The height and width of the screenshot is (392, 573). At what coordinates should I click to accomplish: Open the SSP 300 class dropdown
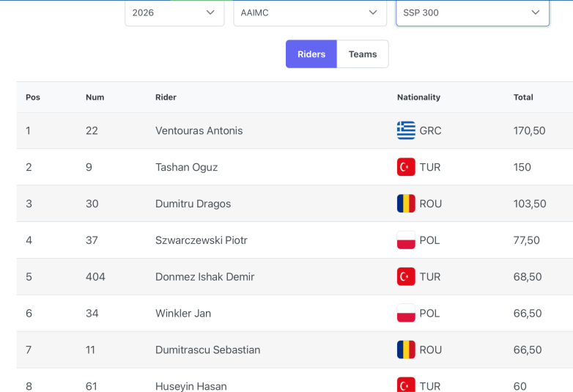(473, 12)
